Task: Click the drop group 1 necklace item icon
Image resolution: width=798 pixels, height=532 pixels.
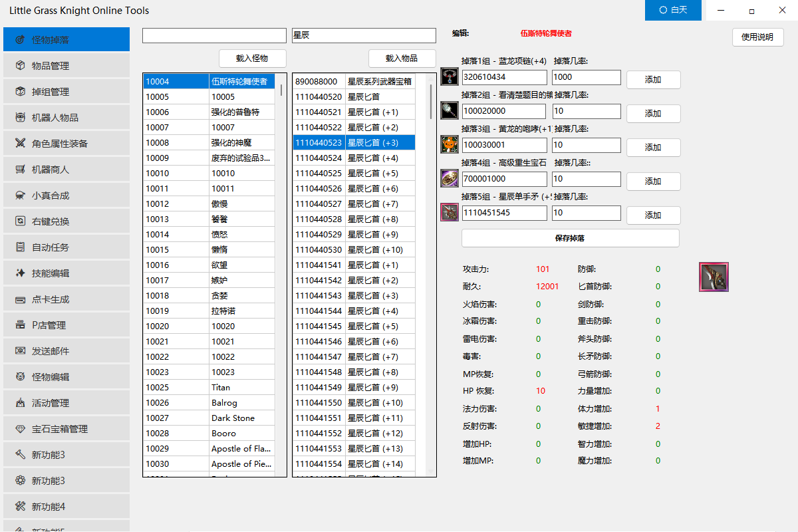Action: [x=450, y=76]
